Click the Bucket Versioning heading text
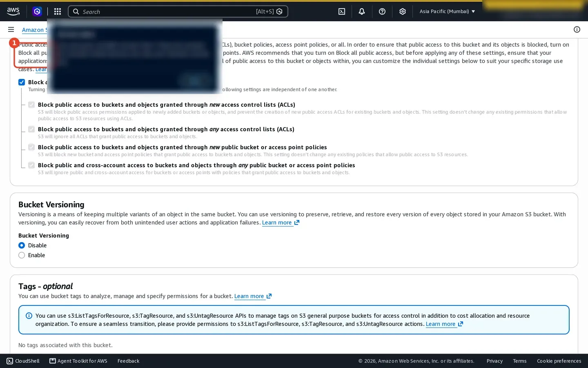 pyautogui.click(x=51, y=204)
